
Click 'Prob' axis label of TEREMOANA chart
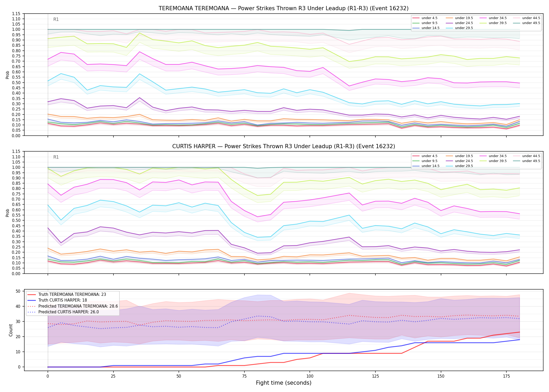8,75
